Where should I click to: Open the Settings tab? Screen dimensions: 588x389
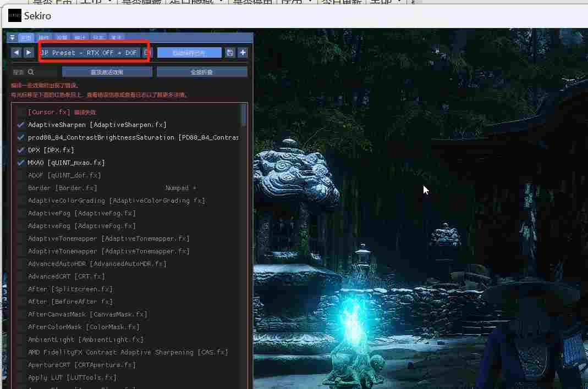click(x=62, y=37)
